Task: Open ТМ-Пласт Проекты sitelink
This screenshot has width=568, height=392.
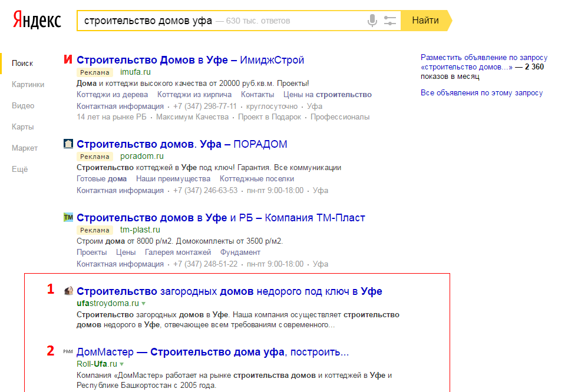Action: 92,253
